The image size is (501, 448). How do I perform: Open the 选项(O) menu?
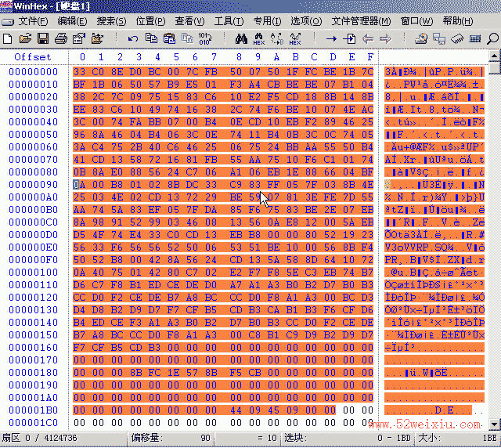point(305,20)
